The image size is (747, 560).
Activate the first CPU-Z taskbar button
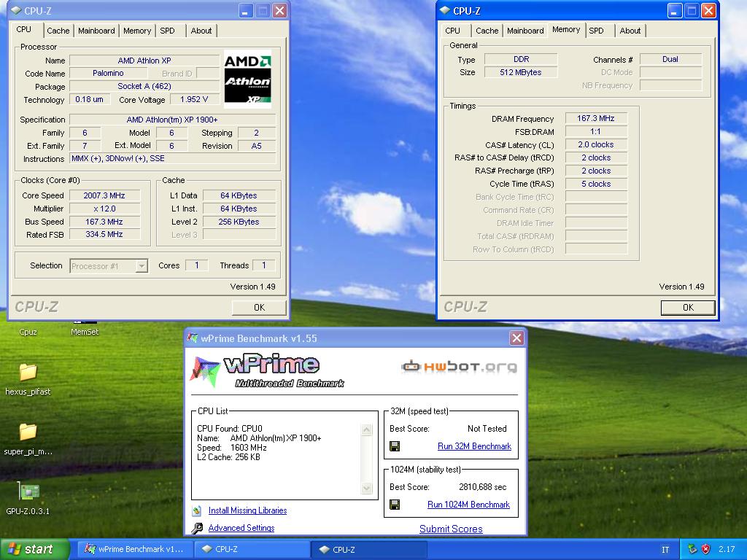pyautogui.click(x=252, y=549)
